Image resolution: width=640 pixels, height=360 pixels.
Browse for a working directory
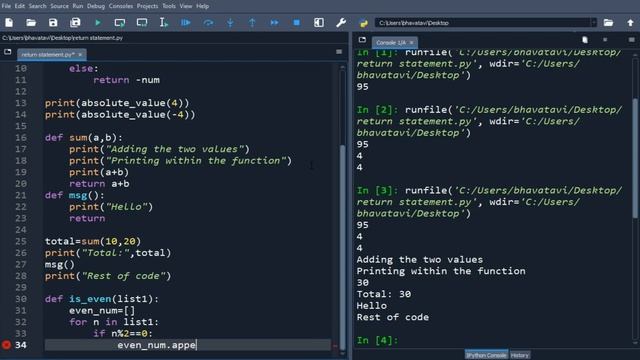point(608,23)
